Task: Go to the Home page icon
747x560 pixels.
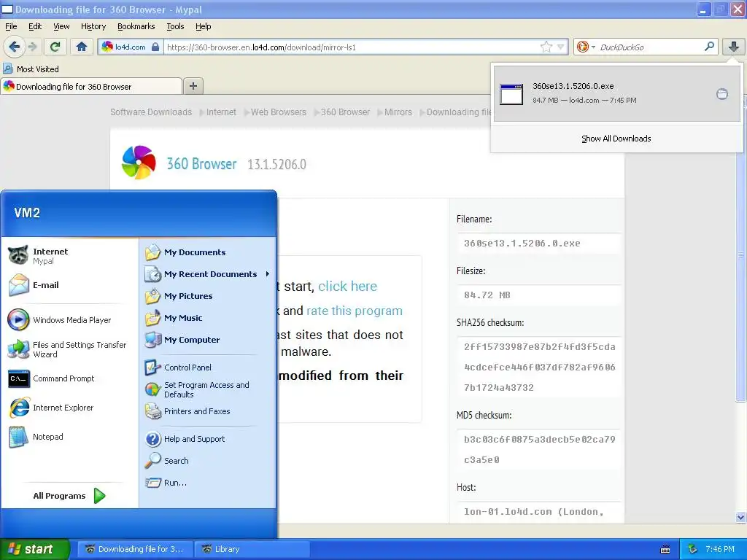Action: point(82,47)
